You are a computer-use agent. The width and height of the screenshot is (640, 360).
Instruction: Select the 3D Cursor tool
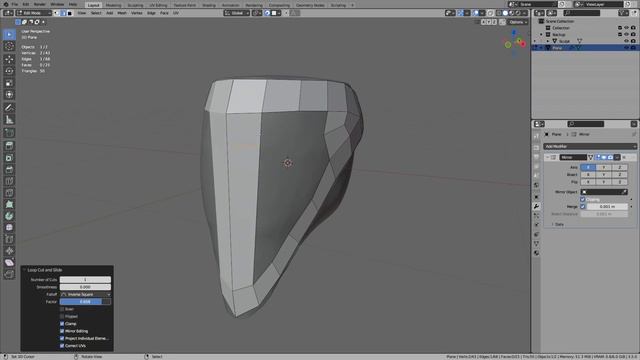pyautogui.click(x=9, y=47)
